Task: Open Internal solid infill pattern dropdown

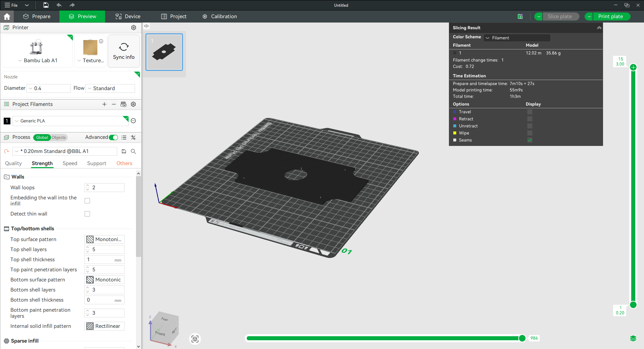Action: 104,326
